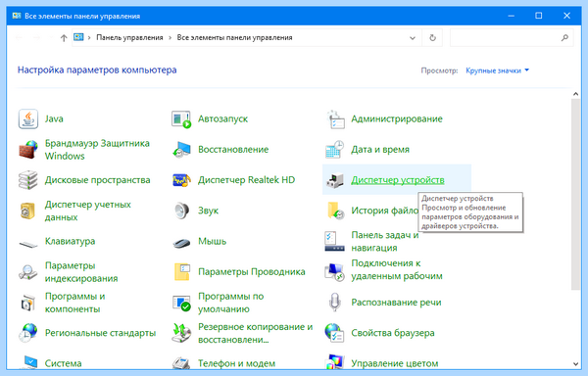Viewport: 588px width, 376px height.
Task: Click the address bar computer icon
Action: click(x=78, y=37)
